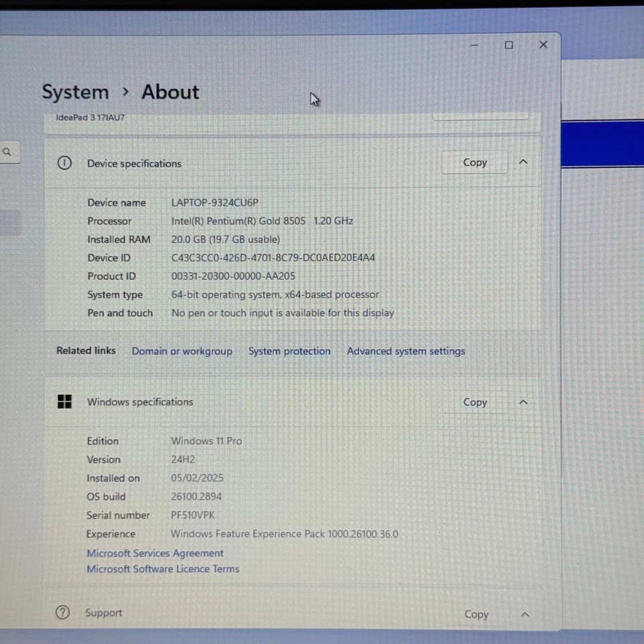
Task: Collapse the Support section
Action: coord(525,614)
